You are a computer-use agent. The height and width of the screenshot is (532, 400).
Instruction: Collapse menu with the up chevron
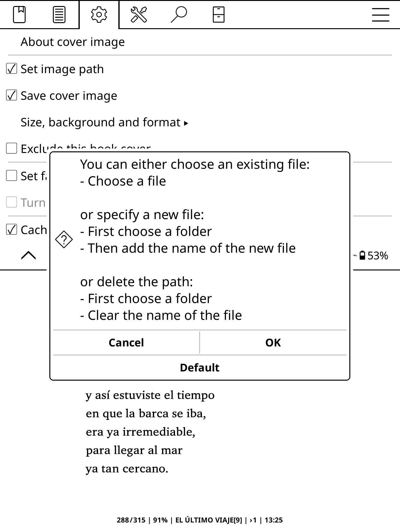click(28, 255)
